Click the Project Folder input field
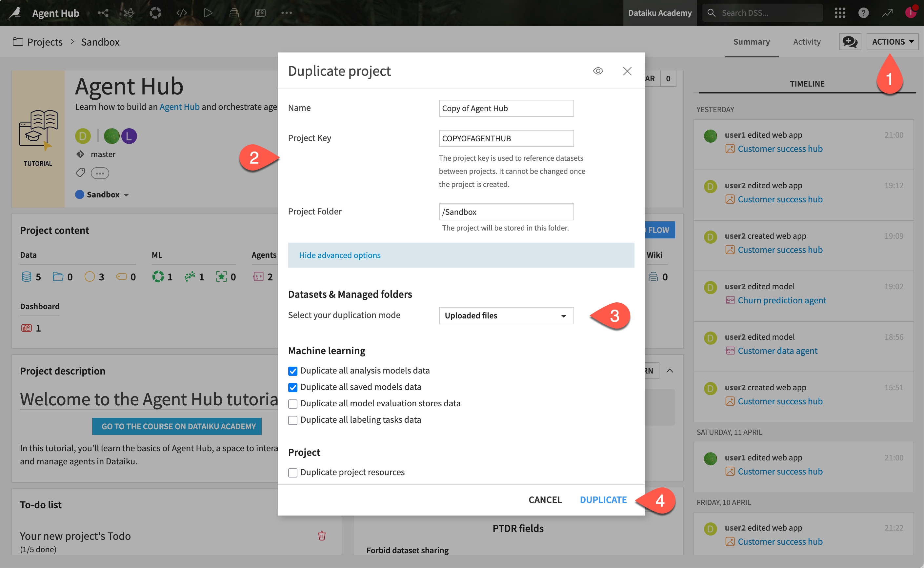 [506, 212]
